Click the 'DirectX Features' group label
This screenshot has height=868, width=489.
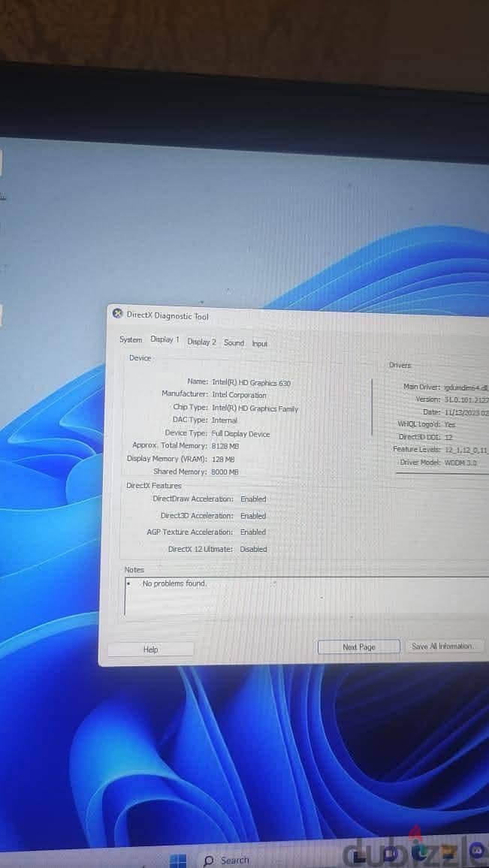click(154, 486)
